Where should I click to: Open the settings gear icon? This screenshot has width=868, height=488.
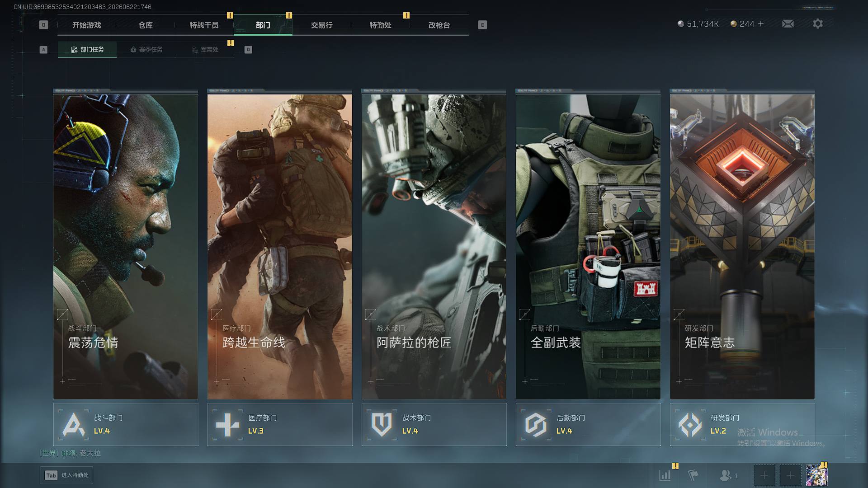(x=818, y=23)
